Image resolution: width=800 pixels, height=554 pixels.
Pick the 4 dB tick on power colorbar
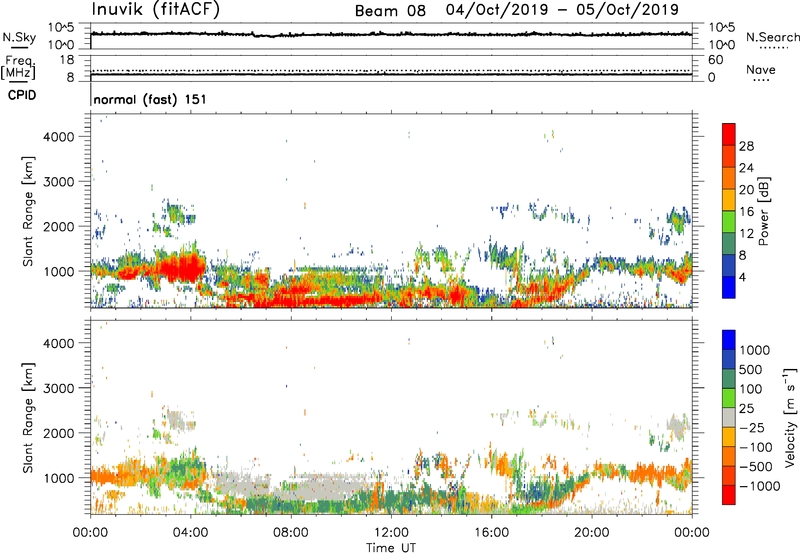point(742,278)
